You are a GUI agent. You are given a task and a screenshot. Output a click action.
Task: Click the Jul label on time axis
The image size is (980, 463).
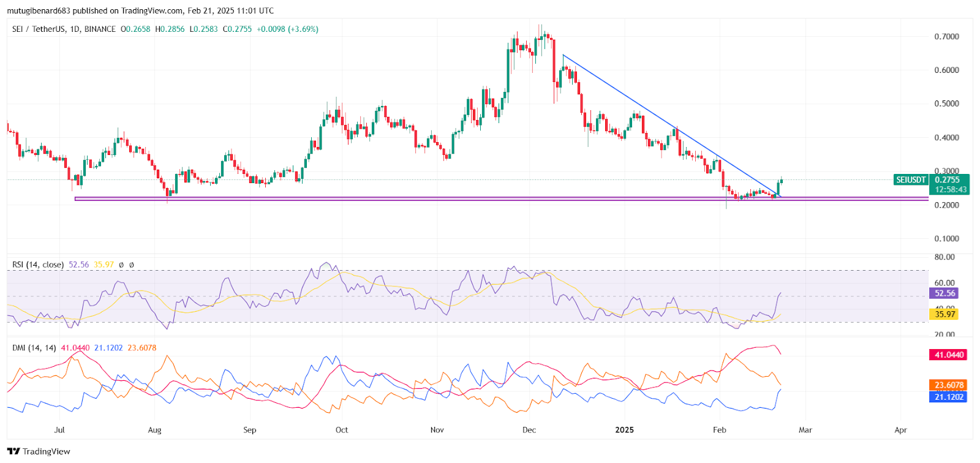(x=59, y=429)
